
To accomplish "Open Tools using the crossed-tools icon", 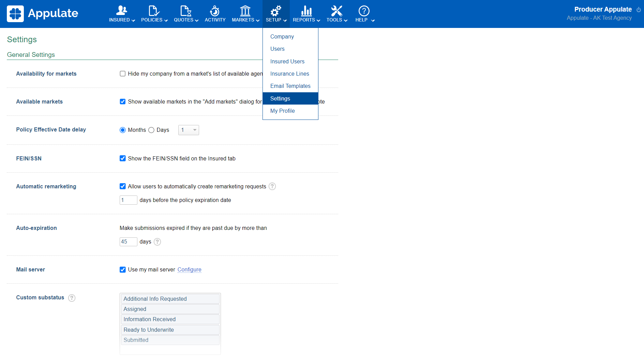I will click(x=335, y=10).
